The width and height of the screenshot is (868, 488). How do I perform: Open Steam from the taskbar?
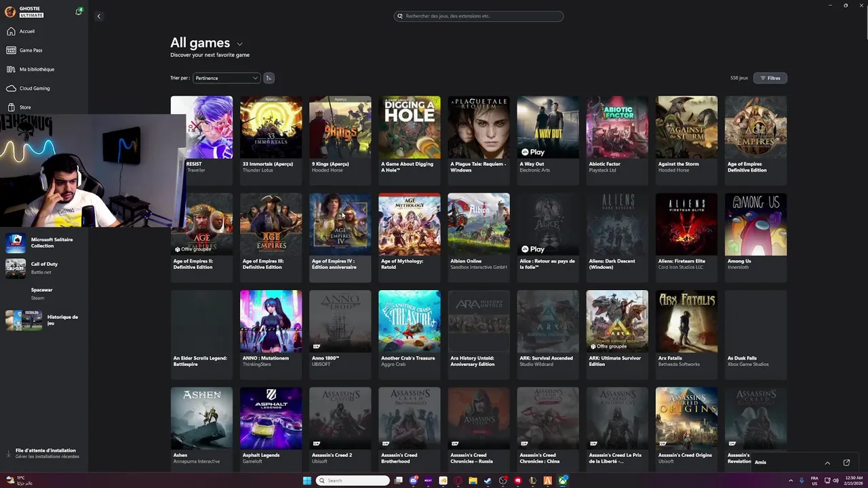click(488, 481)
